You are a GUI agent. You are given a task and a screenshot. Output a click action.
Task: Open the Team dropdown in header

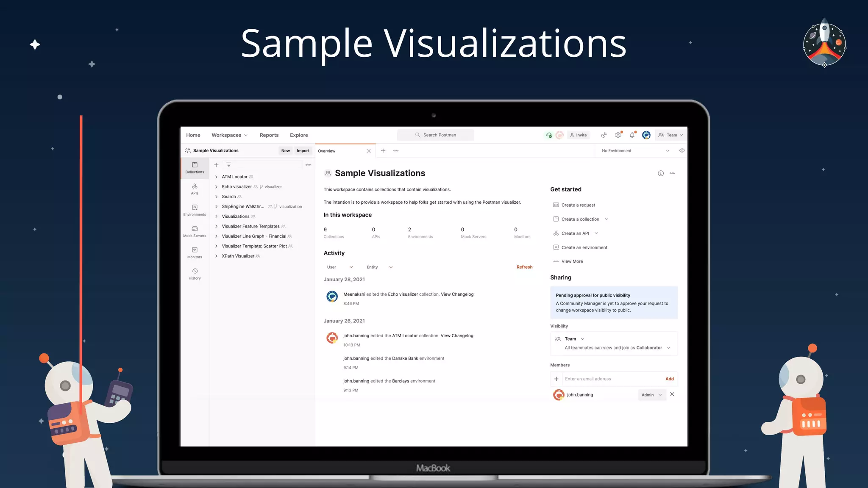pos(670,135)
